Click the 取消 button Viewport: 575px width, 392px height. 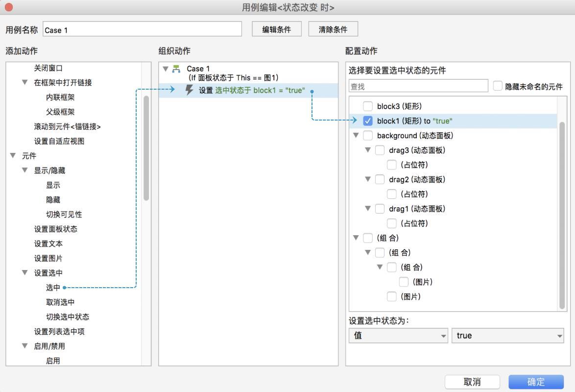[472, 382]
